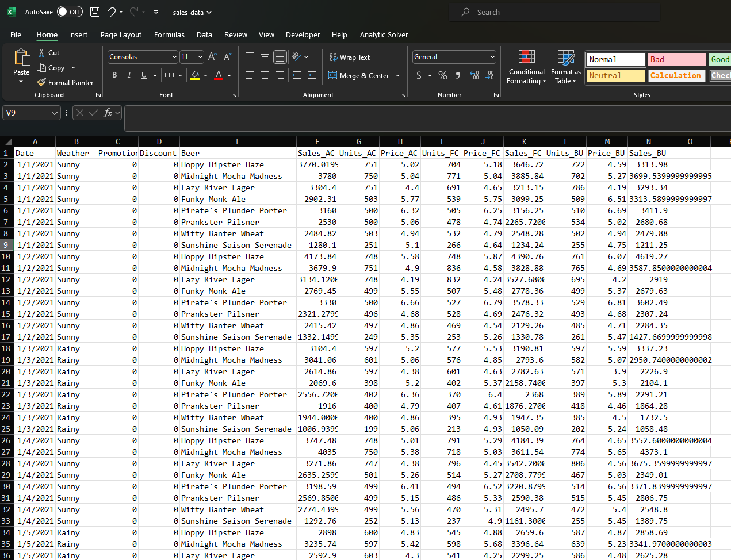This screenshot has height=560, width=731.
Task: Expand the General number format dropdown
Action: pos(492,57)
